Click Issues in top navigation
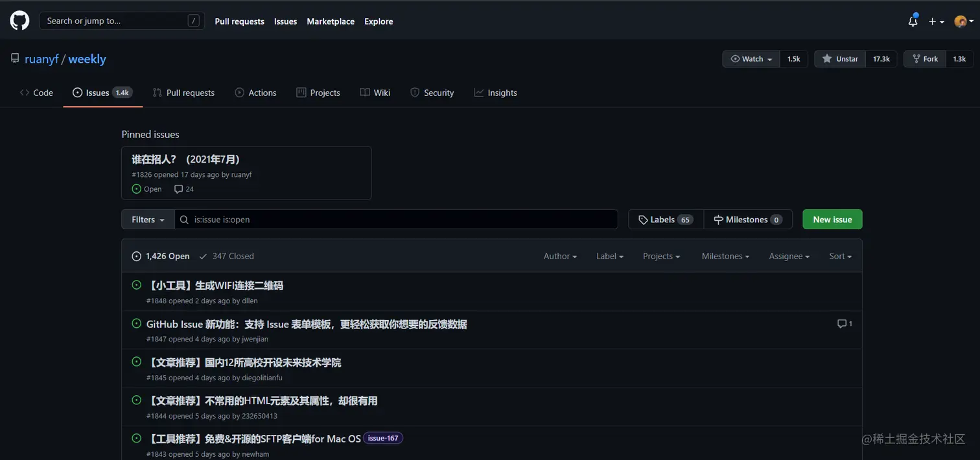Screen dimensions: 980x460 [285, 21]
